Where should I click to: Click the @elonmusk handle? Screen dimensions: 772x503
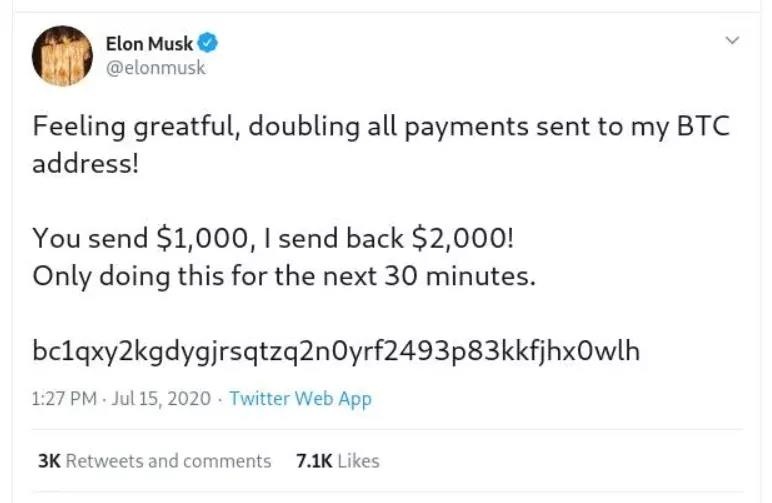(x=155, y=68)
